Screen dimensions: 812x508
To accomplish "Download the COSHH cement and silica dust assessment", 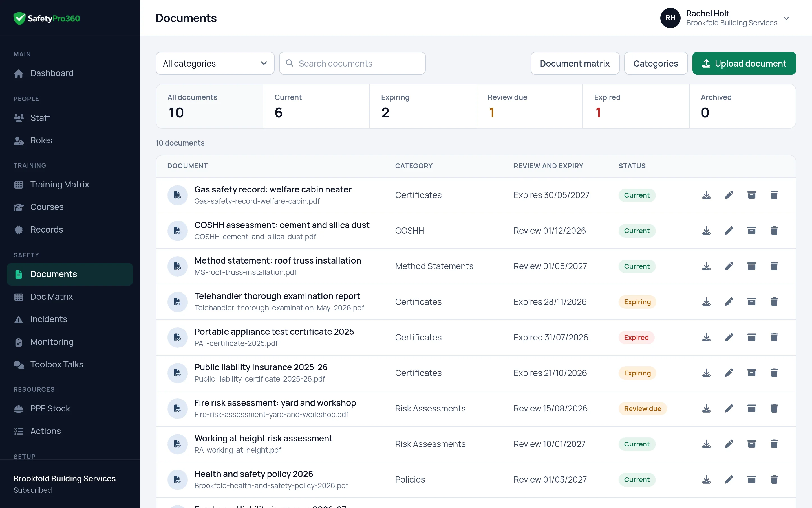I will tap(706, 231).
